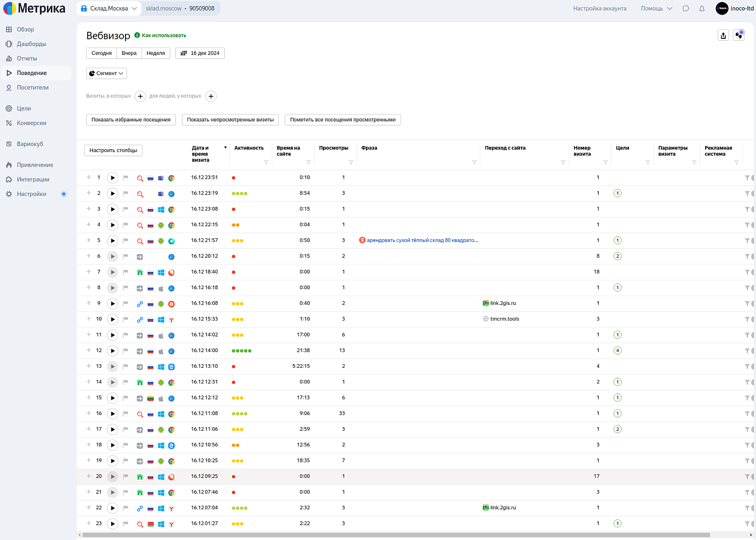The image size is (756, 540).
Task: Toggle favorite flag on visit 19
Action: [x=125, y=461]
